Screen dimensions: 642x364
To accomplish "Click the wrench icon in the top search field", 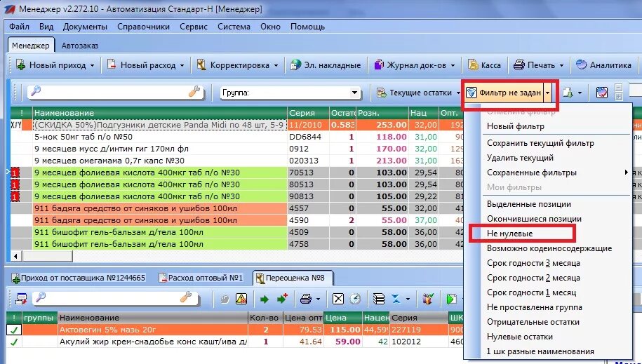I will [x=194, y=92].
